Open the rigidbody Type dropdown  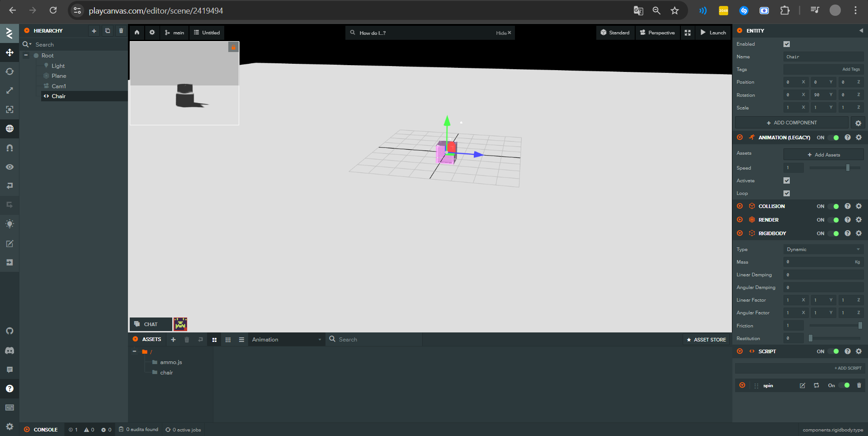pos(823,249)
